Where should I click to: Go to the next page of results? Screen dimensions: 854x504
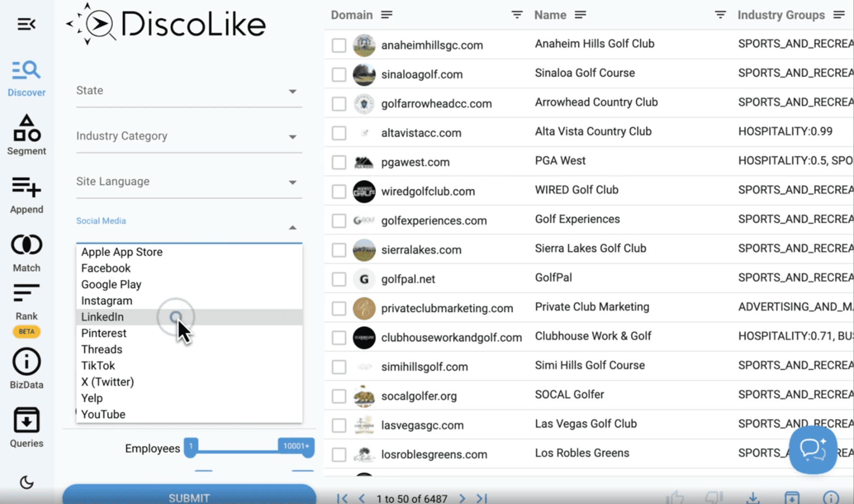tap(462, 499)
